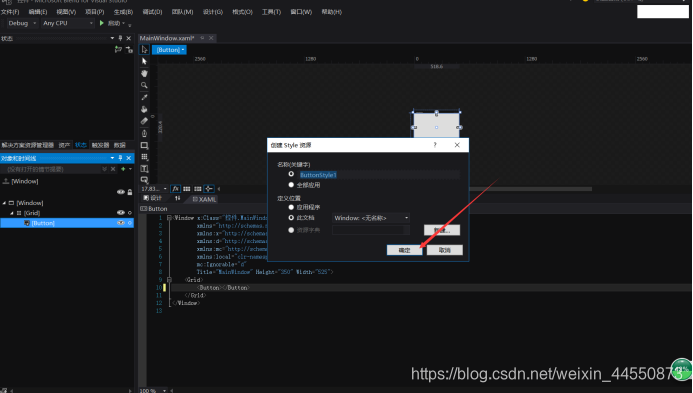Select the Pen tool in toolbox
Viewport: 693px width, 393px height.
click(x=144, y=133)
